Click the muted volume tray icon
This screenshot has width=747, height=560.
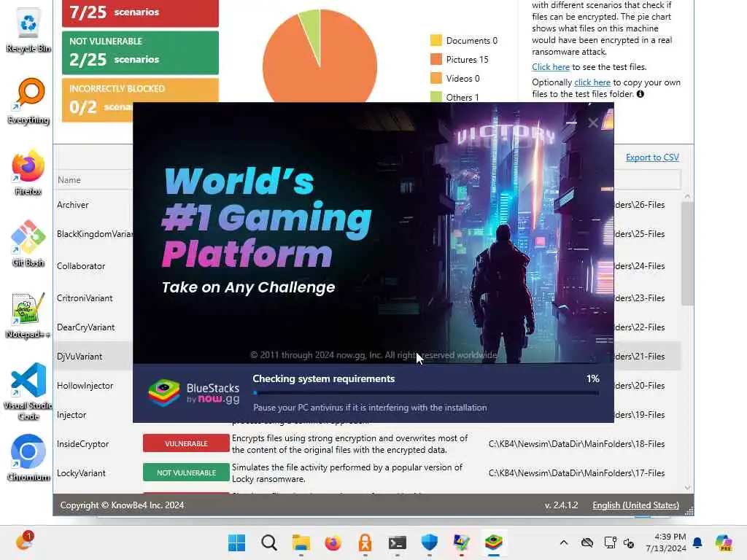629,543
